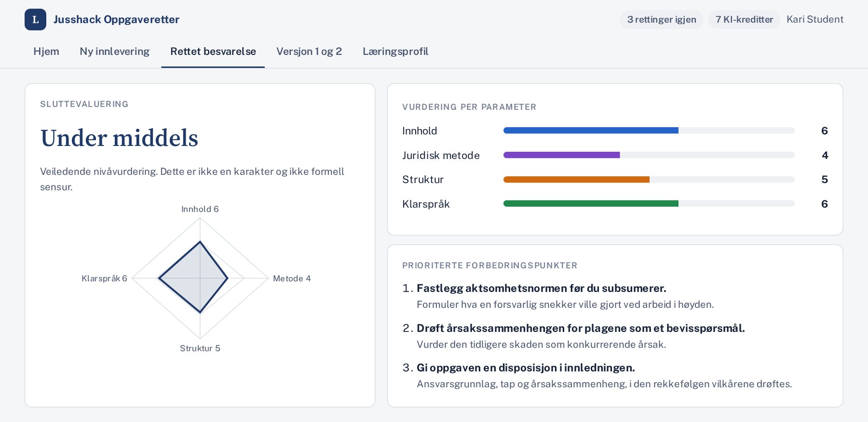
Task: Click the blue Innhold progress bar
Action: pos(591,131)
